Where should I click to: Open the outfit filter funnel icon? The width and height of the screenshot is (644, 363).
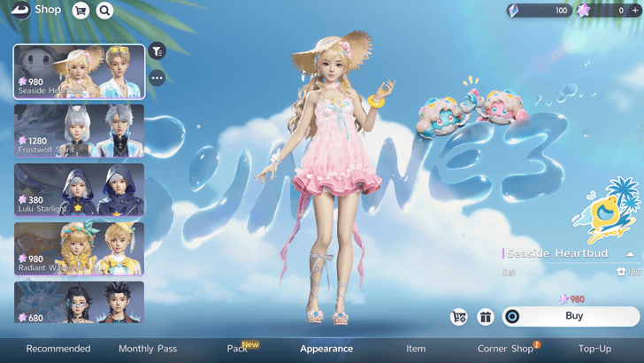(x=157, y=51)
